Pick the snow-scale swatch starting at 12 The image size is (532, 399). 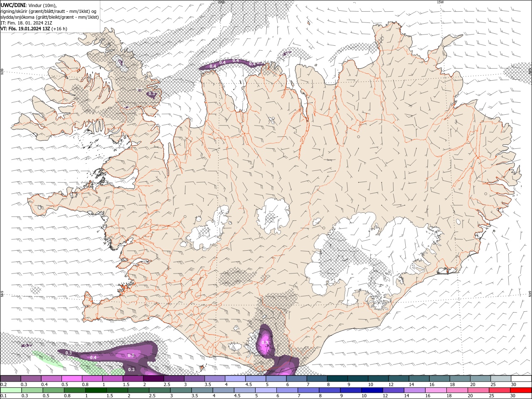pyautogui.click(x=399, y=379)
